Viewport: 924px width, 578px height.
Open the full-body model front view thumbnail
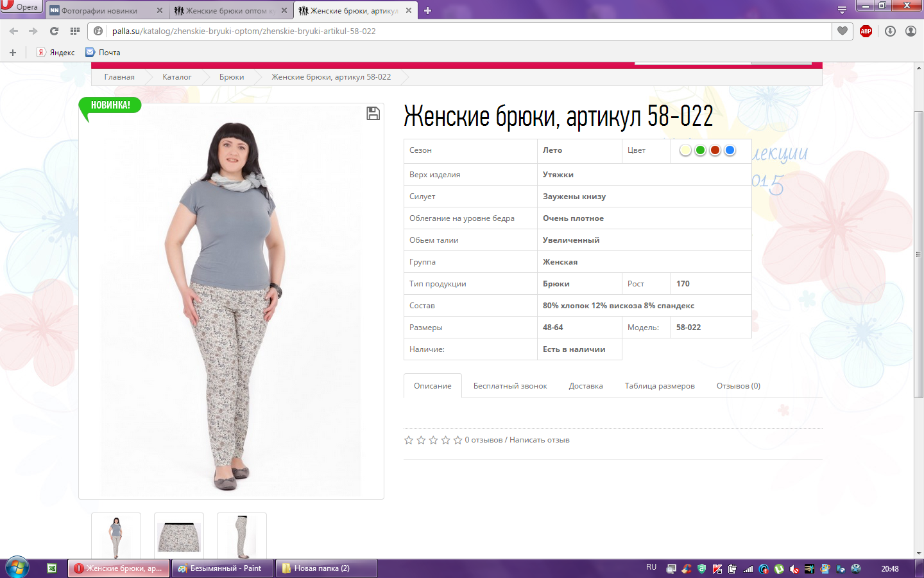click(x=116, y=536)
